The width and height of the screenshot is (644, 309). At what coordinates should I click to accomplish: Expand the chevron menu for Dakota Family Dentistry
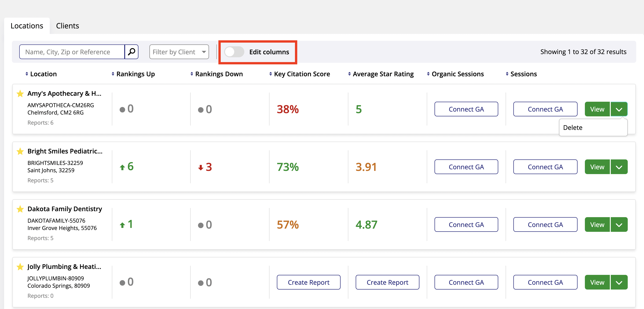coord(619,224)
